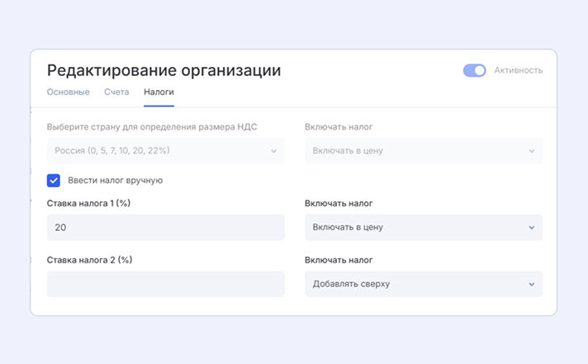Image resolution: width=588 pixels, height=364 pixels.
Task: Open the Счета tab
Action: 116,92
